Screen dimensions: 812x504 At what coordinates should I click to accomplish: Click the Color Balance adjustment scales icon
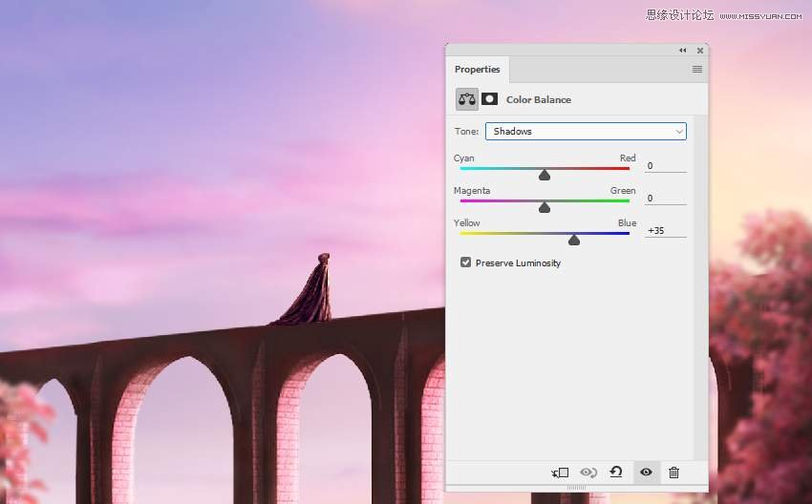466,99
